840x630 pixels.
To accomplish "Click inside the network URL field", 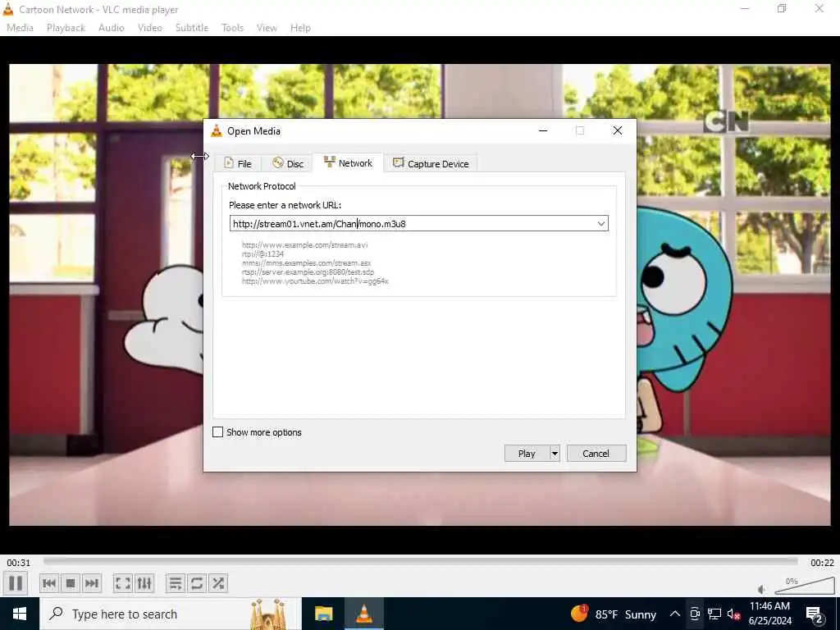I will click(412, 223).
